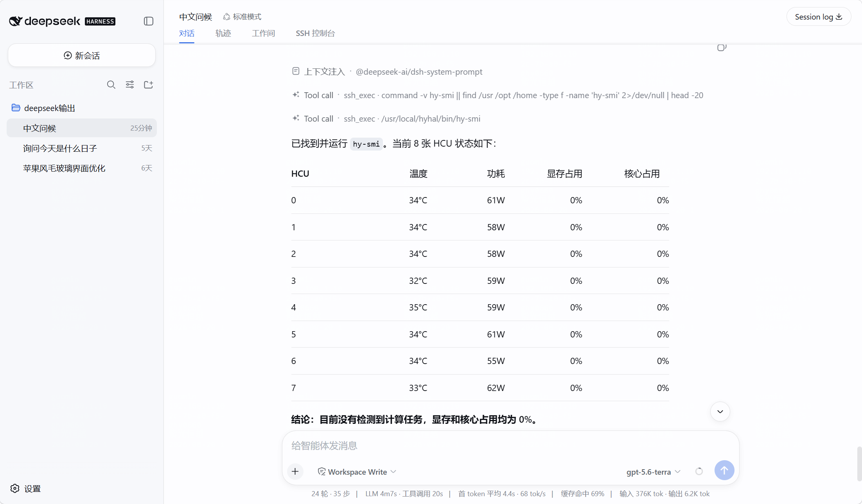Click the 55W power value for HCU 6
The width and height of the screenshot is (862, 504).
coord(496,361)
